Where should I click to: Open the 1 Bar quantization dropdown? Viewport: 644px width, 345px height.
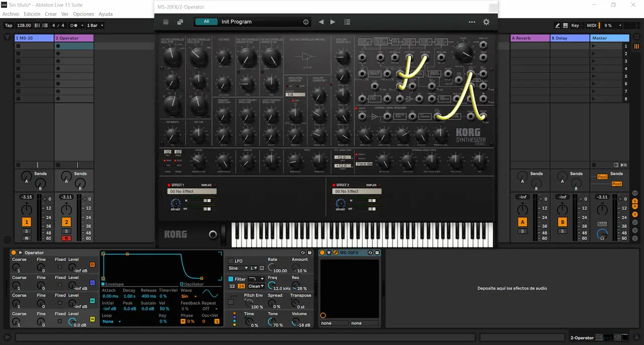tap(95, 25)
